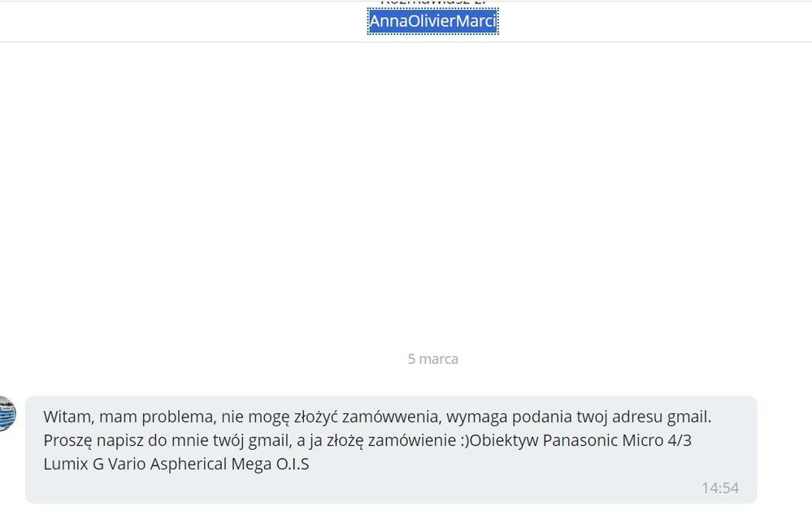Click the "O.I.S" text ending the message
This screenshot has height=519, width=812.
click(x=293, y=465)
